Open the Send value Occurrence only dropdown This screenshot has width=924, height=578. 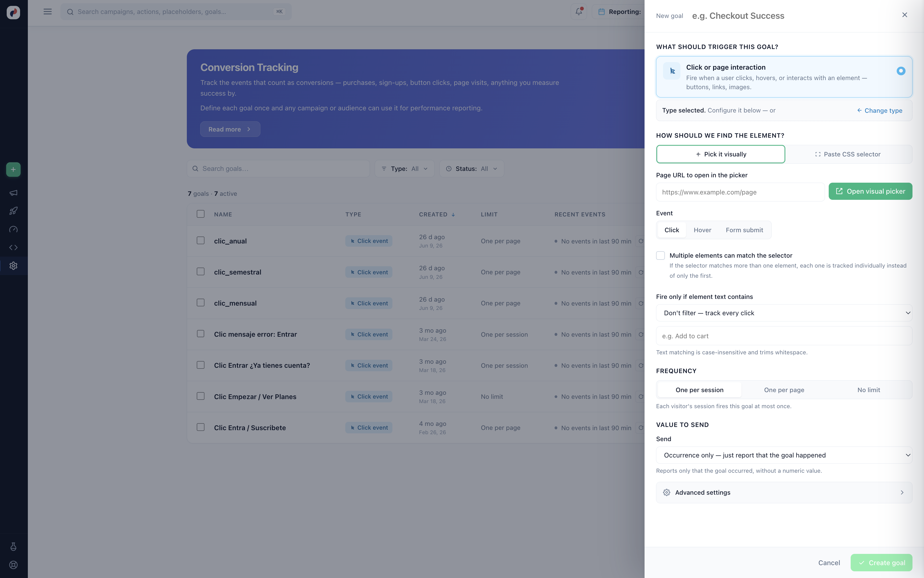[x=784, y=455]
